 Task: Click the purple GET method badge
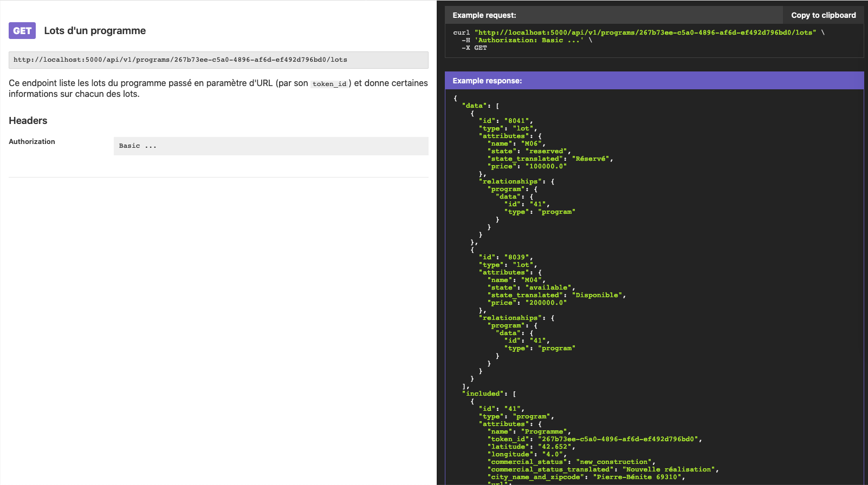coord(22,31)
